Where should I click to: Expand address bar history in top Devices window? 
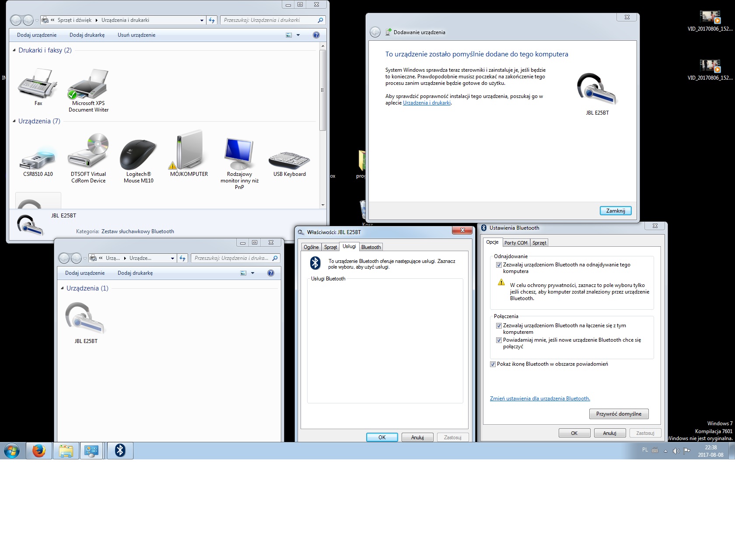(202, 20)
